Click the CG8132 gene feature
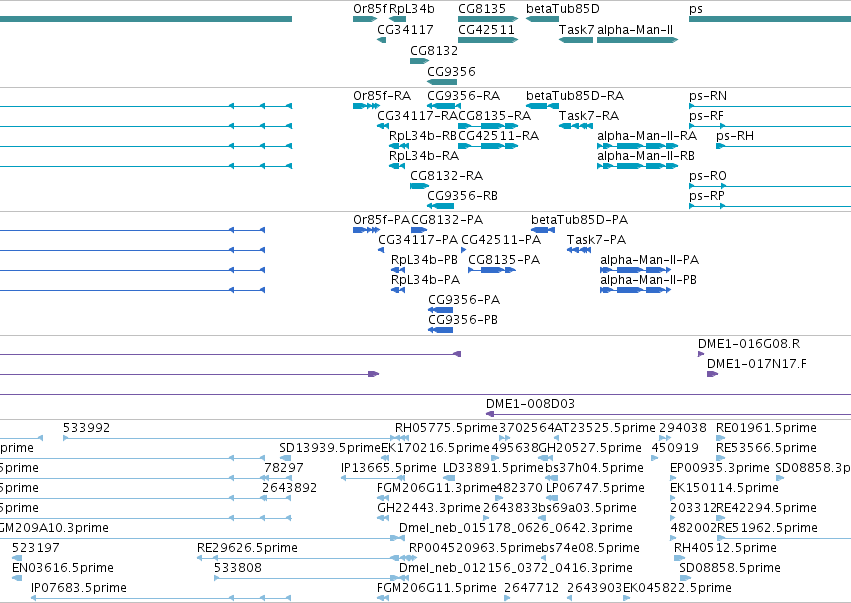Screen dimensions: 851x603 point(420,61)
